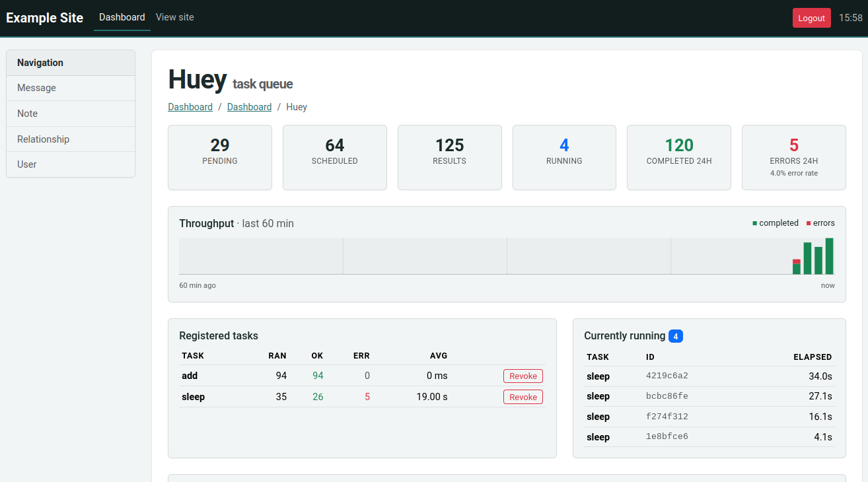Click the ELAPSED column header

(813, 357)
